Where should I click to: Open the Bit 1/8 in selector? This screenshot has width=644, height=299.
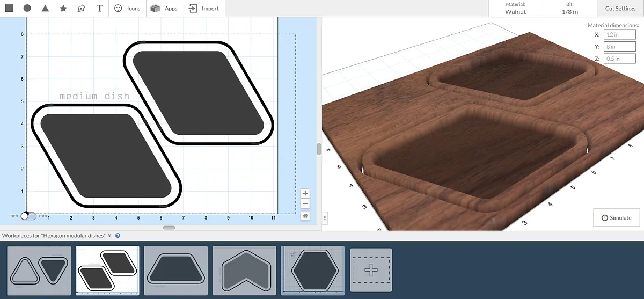[x=569, y=9]
